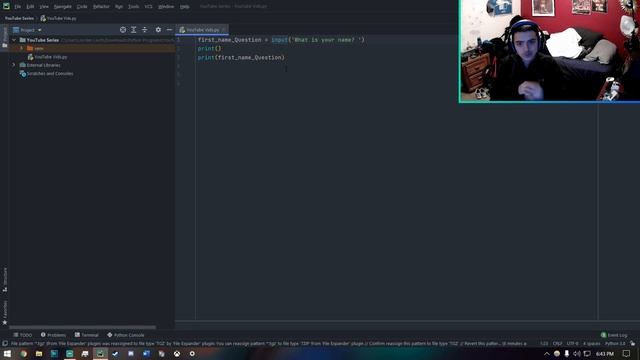Open the Windows notification center
This screenshot has width=640, height=360.
tap(627, 354)
